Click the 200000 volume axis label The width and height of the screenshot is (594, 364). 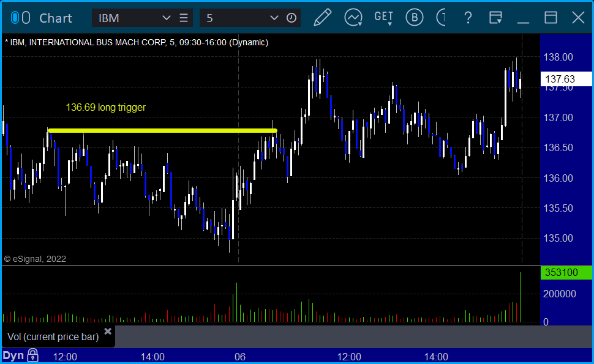560,294
